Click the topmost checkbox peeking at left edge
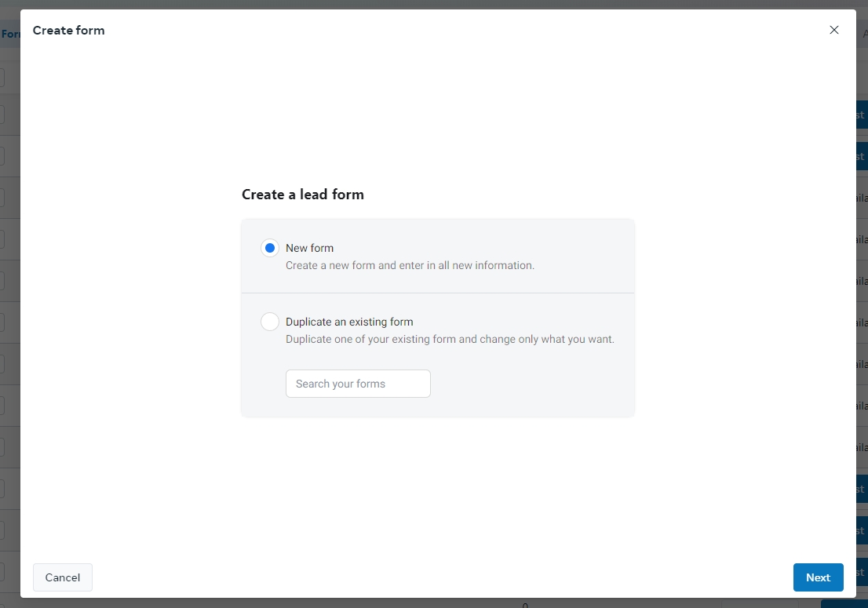868x608 pixels. pos(2,78)
